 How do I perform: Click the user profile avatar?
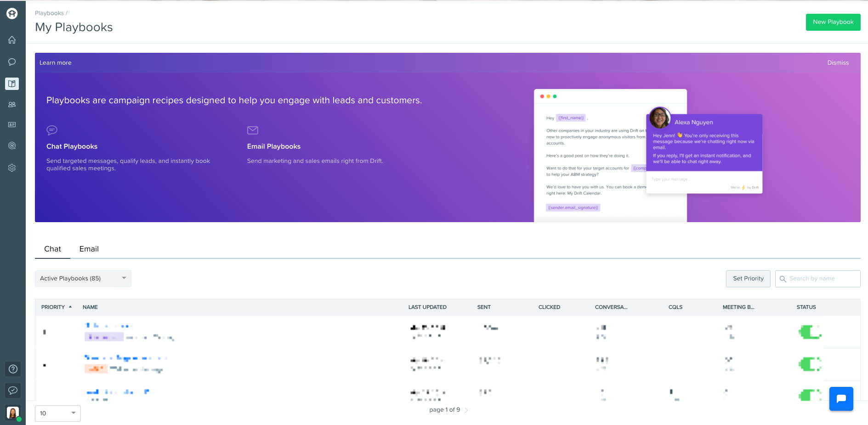pyautogui.click(x=13, y=413)
